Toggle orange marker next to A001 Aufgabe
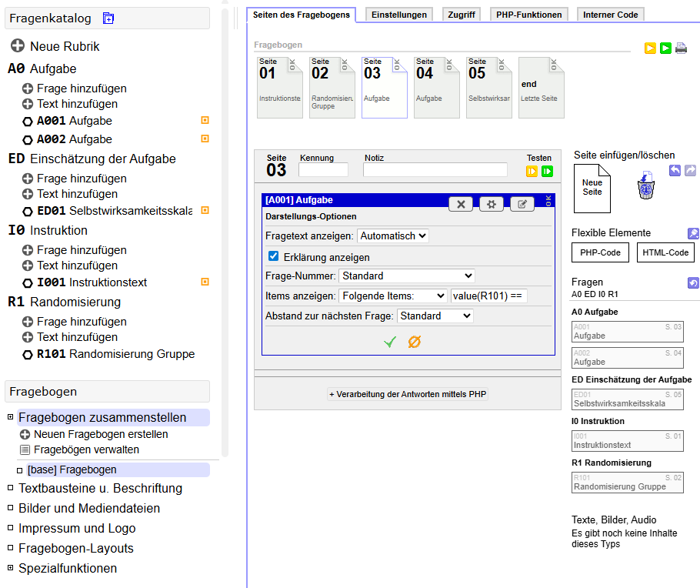Viewport: 700px width, 588px height. point(205,121)
